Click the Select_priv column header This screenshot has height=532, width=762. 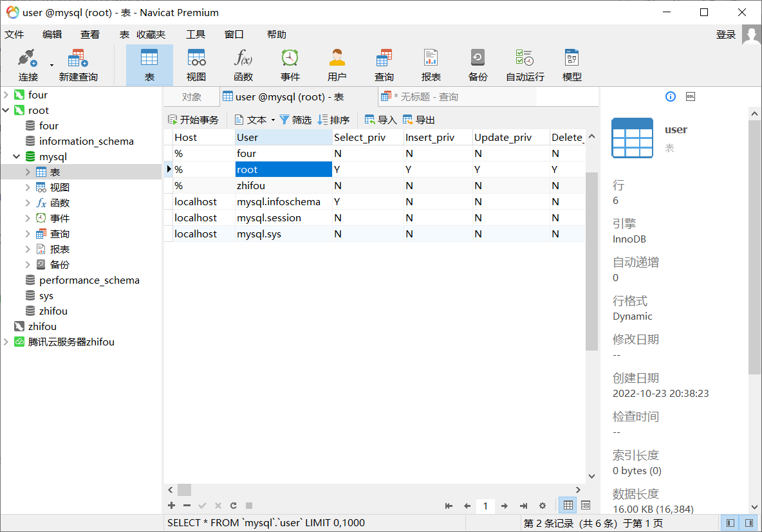(x=368, y=138)
